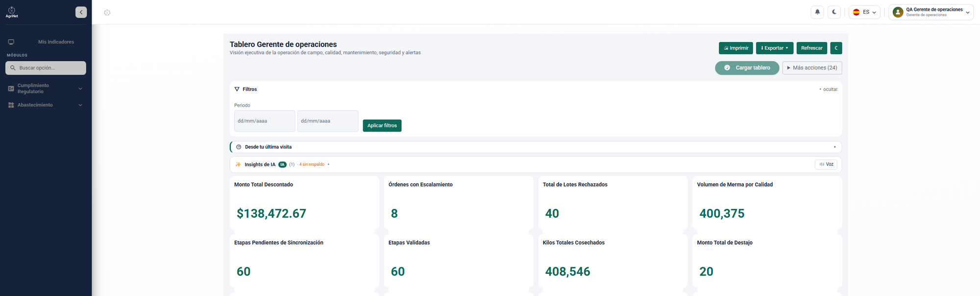Click the second Periodo date field
The width and height of the screenshot is (980, 296).
pyautogui.click(x=328, y=121)
